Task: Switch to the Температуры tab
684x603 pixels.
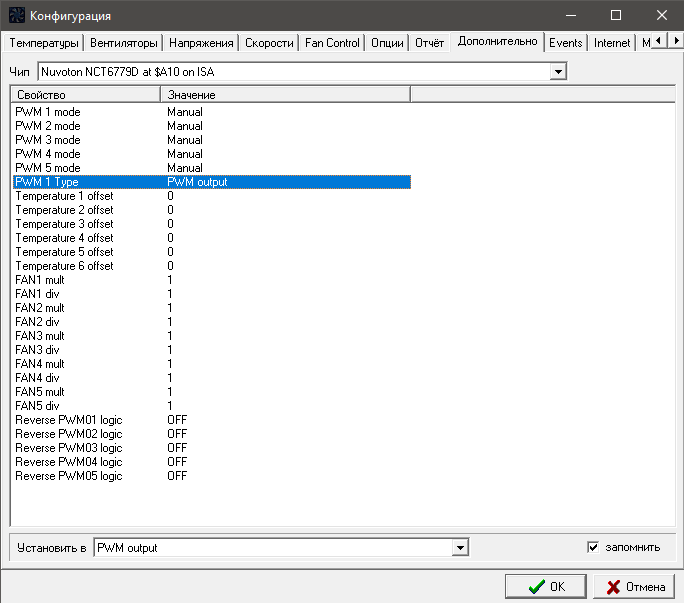Action: click(44, 43)
